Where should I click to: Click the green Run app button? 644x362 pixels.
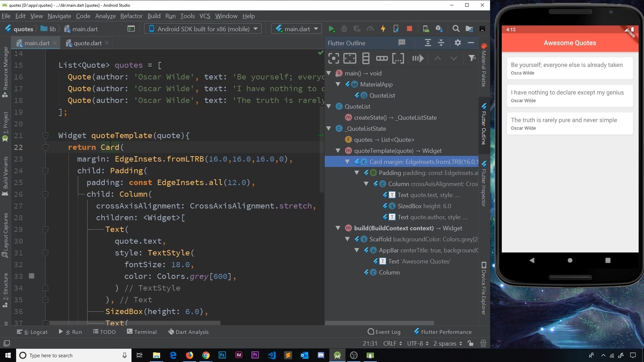pyautogui.click(x=331, y=29)
